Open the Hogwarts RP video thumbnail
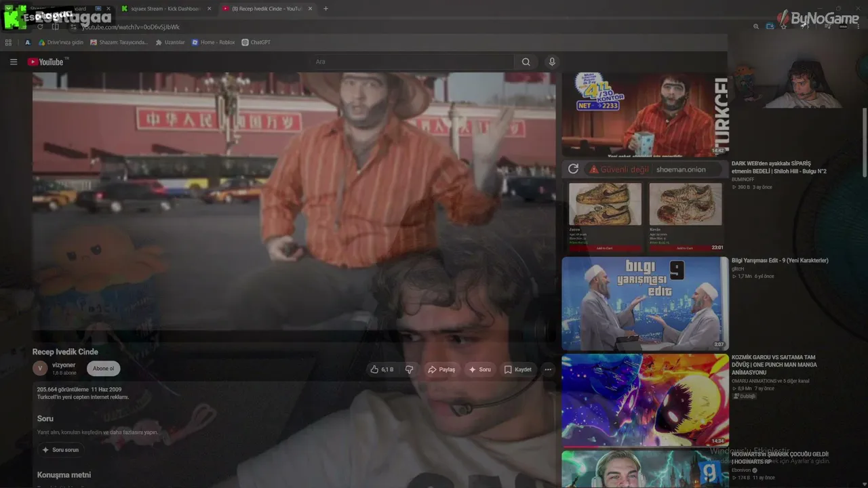This screenshot has height=488, width=868. pos(645,469)
